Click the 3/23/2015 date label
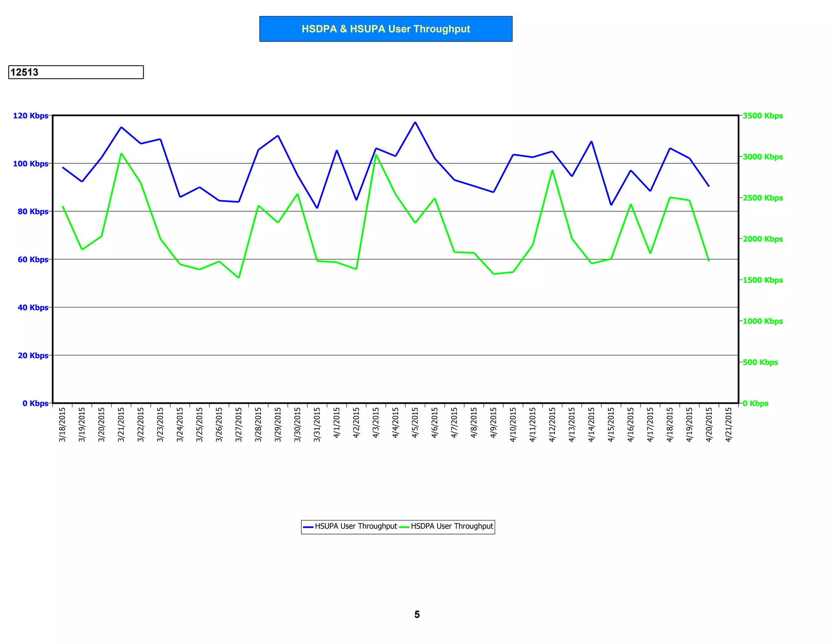This screenshot has width=834, height=644. [160, 425]
